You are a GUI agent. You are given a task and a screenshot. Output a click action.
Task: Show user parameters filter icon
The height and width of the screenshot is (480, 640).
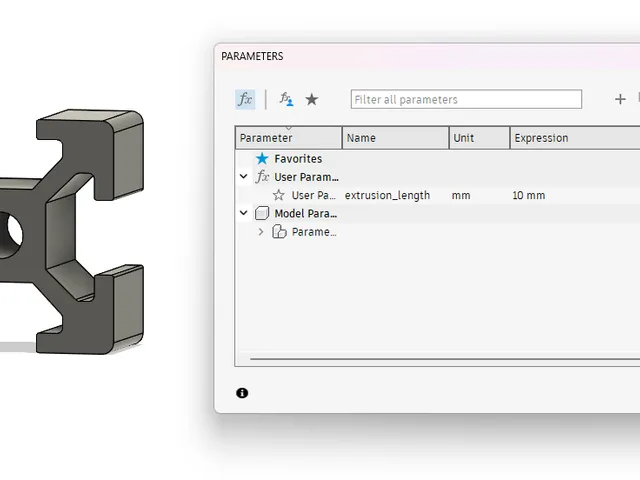286,99
